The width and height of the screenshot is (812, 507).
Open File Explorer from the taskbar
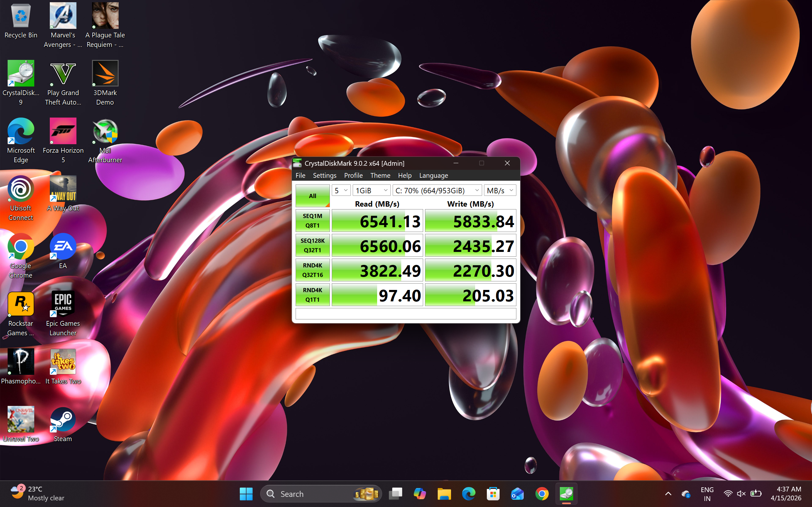click(x=444, y=494)
